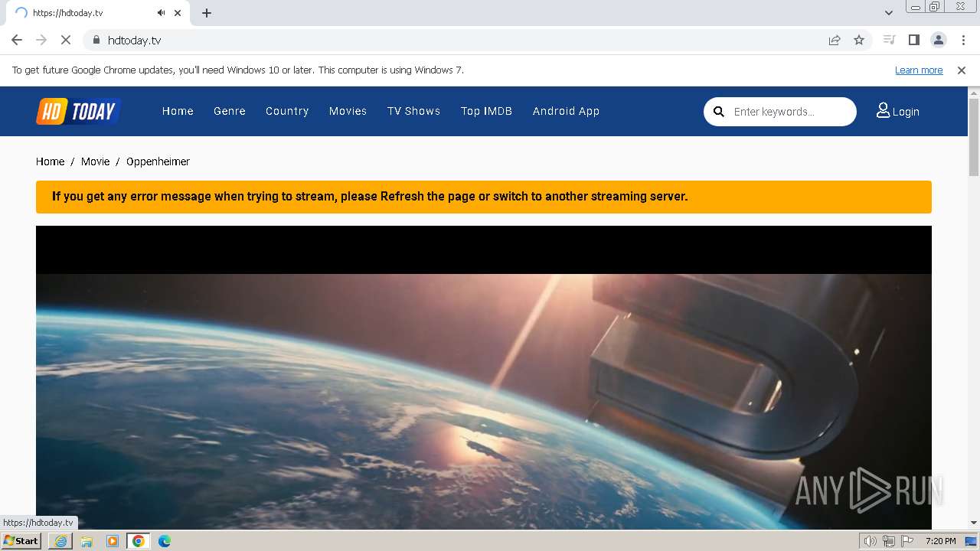The height and width of the screenshot is (551, 980).
Task: Close the hdtoday.tv browser tab
Action: (178, 13)
